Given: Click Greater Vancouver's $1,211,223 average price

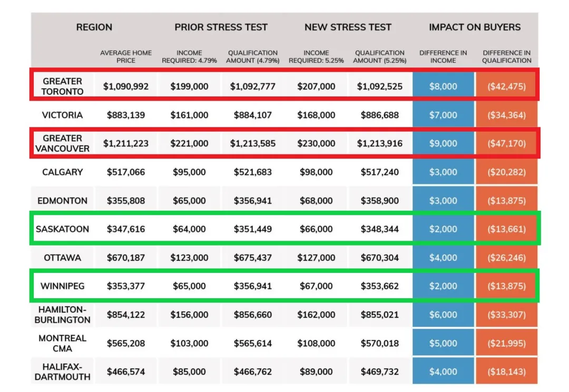Looking at the screenshot, I should point(126,143).
